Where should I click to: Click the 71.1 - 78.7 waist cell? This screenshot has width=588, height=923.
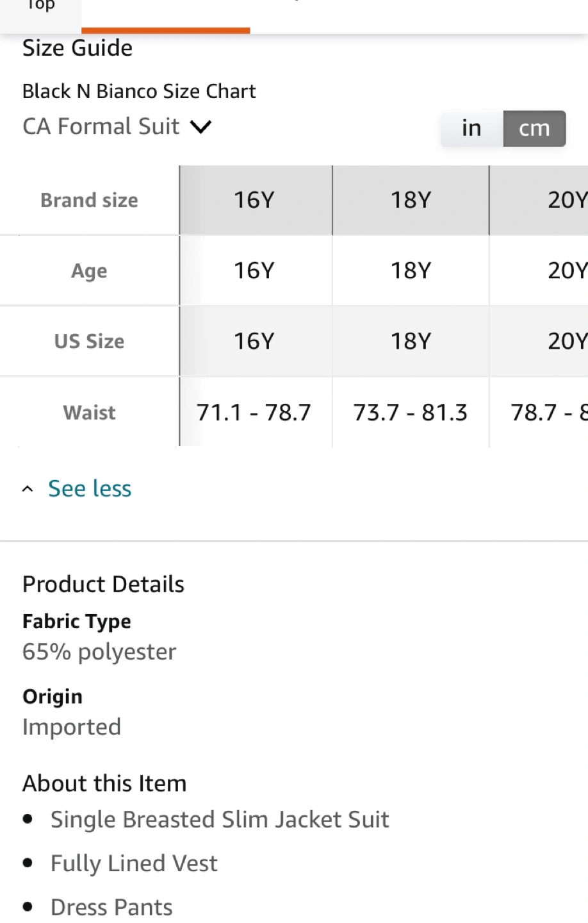click(x=254, y=412)
